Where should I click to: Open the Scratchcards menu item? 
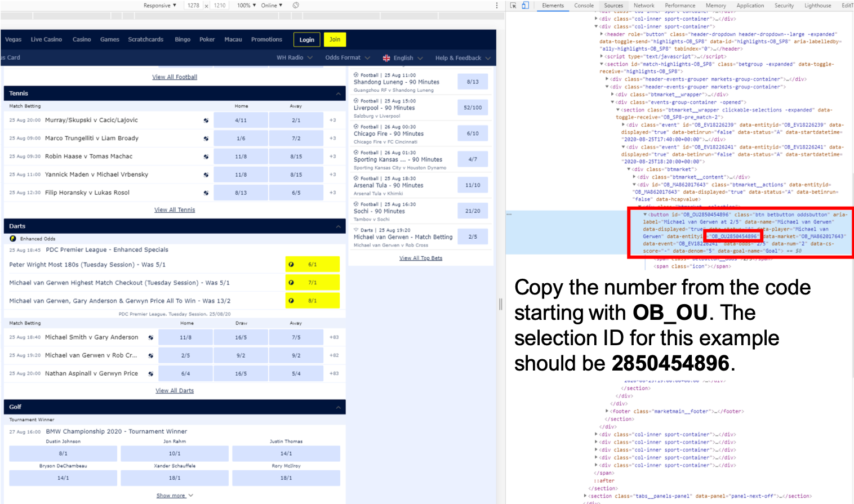click(145, 39)
